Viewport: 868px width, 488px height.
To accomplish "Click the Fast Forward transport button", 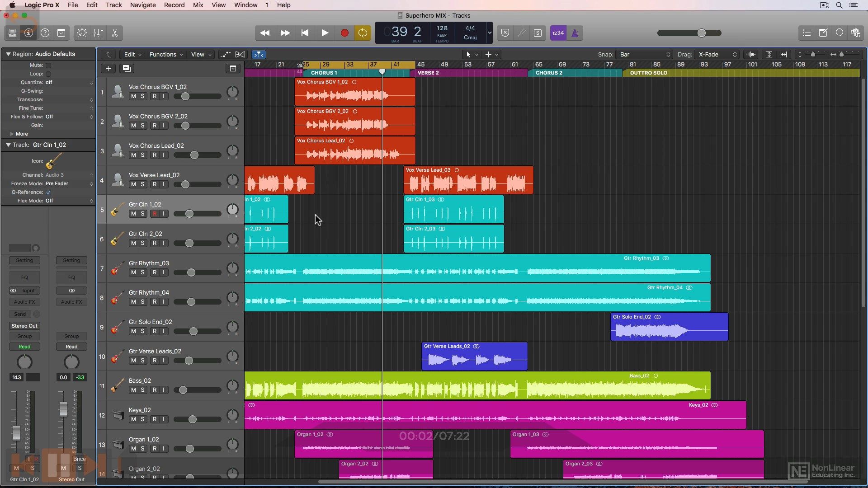I will click(285, 33).
